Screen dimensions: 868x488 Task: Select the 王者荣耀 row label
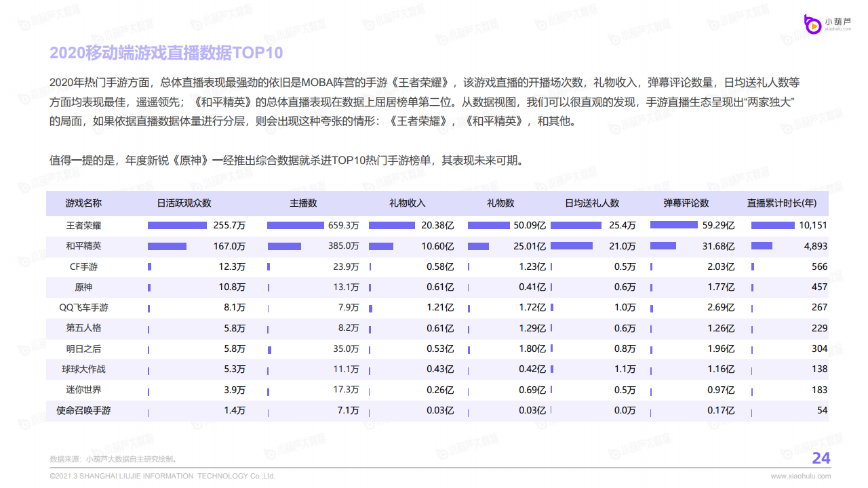83,226
